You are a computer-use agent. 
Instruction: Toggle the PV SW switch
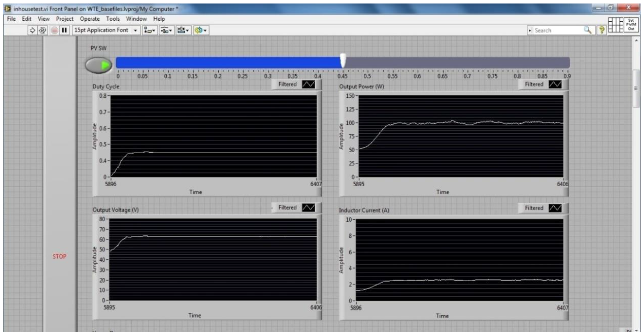99,65
